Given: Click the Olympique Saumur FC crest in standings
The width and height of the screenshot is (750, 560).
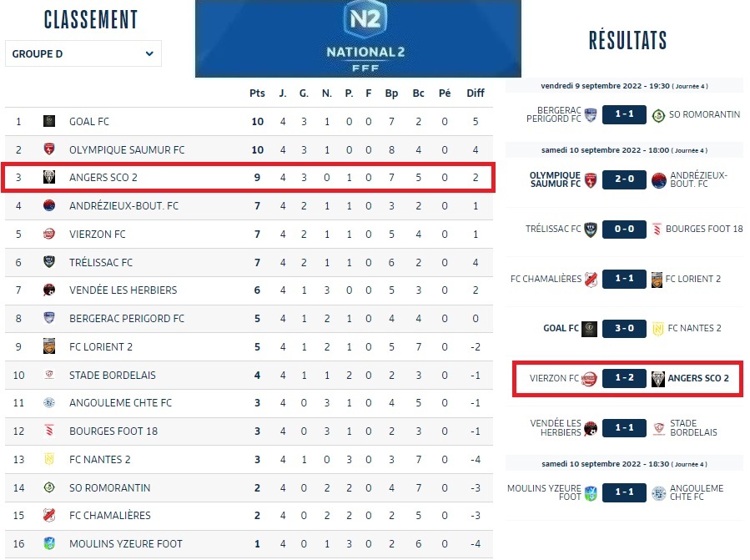Looking at the screenshot, I should [x=49, y=150].
